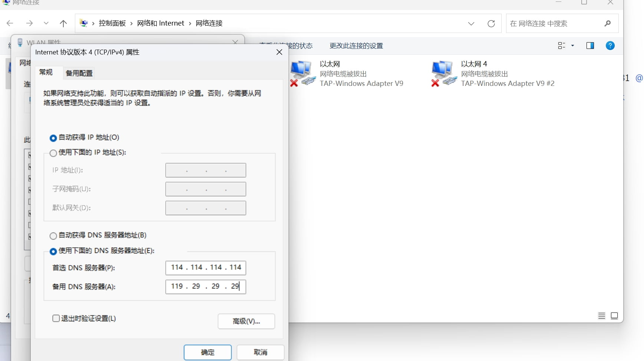Click 更改此连接的设置 in the command bar
This screenshot has height=361, width=644.
pos(356,46)
